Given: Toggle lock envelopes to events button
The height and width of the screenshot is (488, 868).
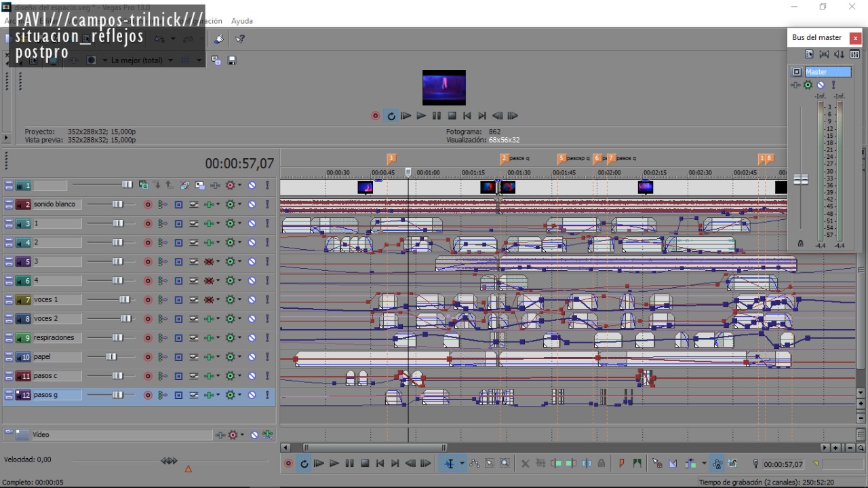Looking at the screenshot, I should 717,464.
